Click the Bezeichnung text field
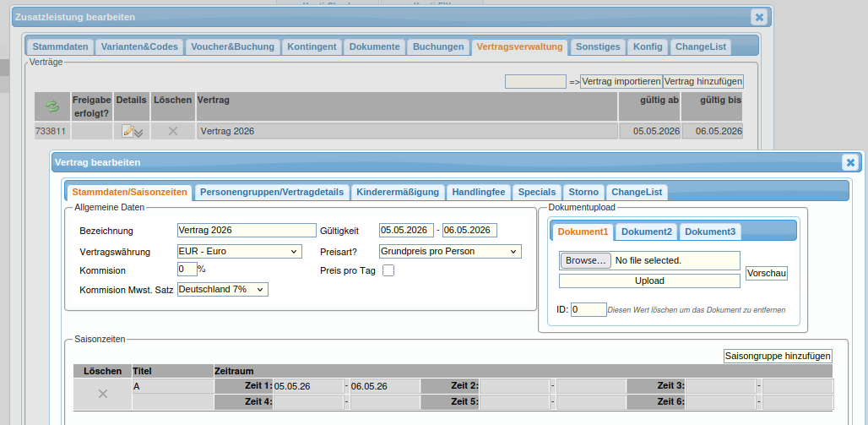 (x=247, y=230)
